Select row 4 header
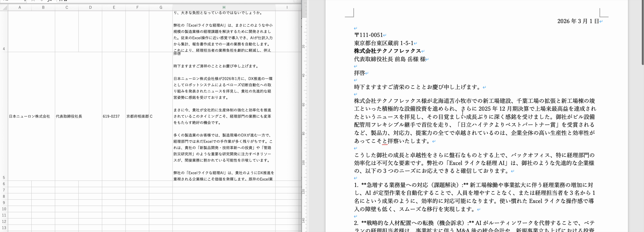The height and width of the screenshot is (232, 644). pyautogui.click(x=4, y=49)
